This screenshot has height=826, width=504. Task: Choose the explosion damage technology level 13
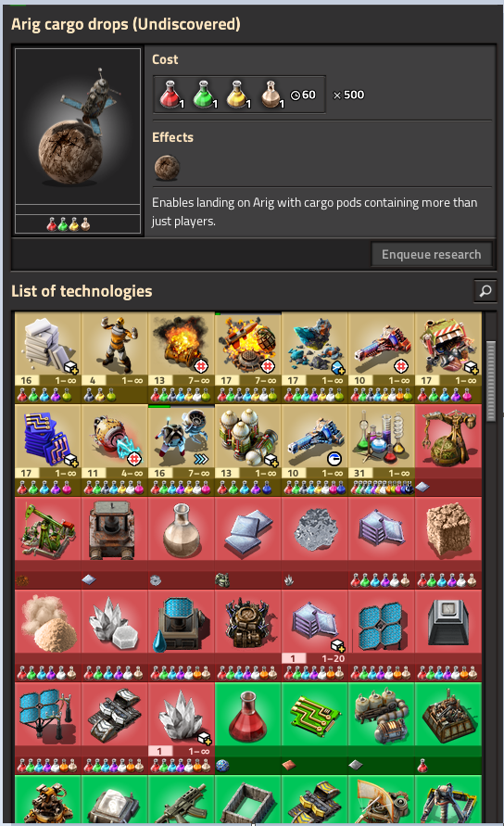click(182, 357)
